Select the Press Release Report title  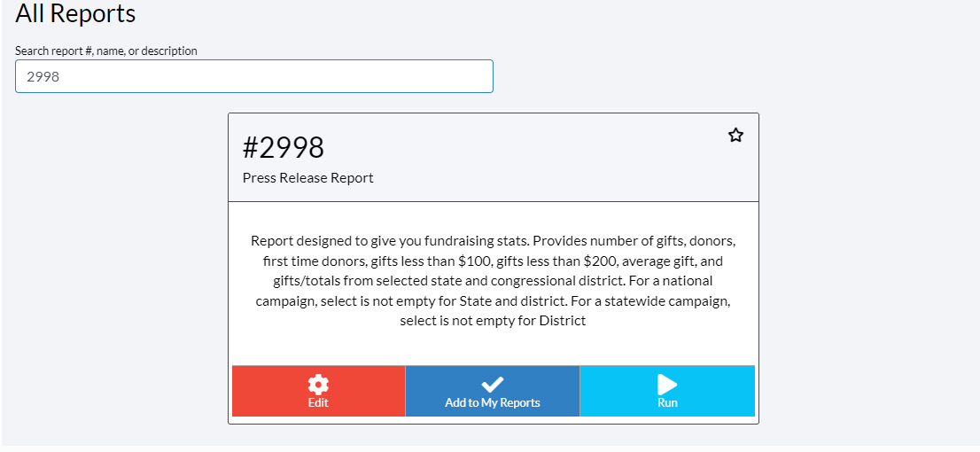point(308,178)
